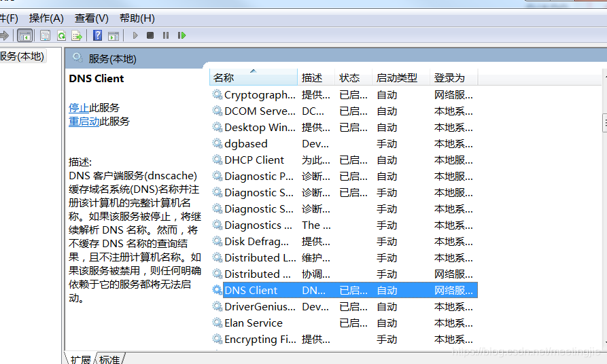Click the services icon in 服务(本地) header
The image size is (607, 364).
tap(77, 58)
